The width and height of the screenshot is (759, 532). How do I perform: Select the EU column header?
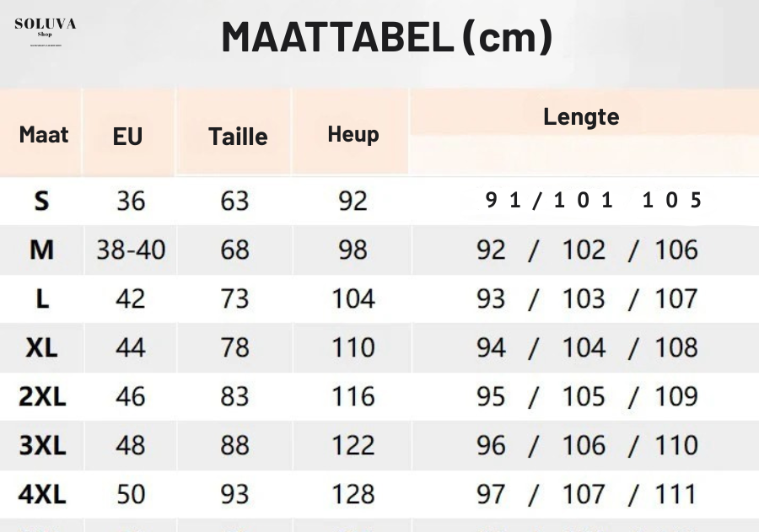coord(128,136)
